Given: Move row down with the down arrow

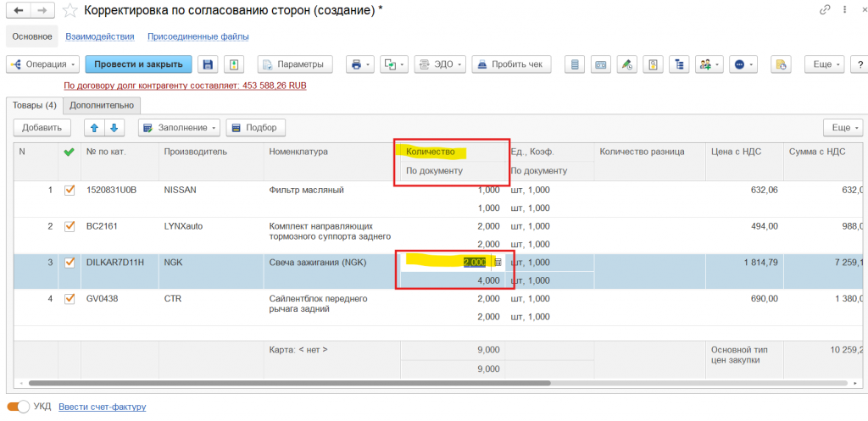Looking at the screenshot, I should [x=114, y=128].
